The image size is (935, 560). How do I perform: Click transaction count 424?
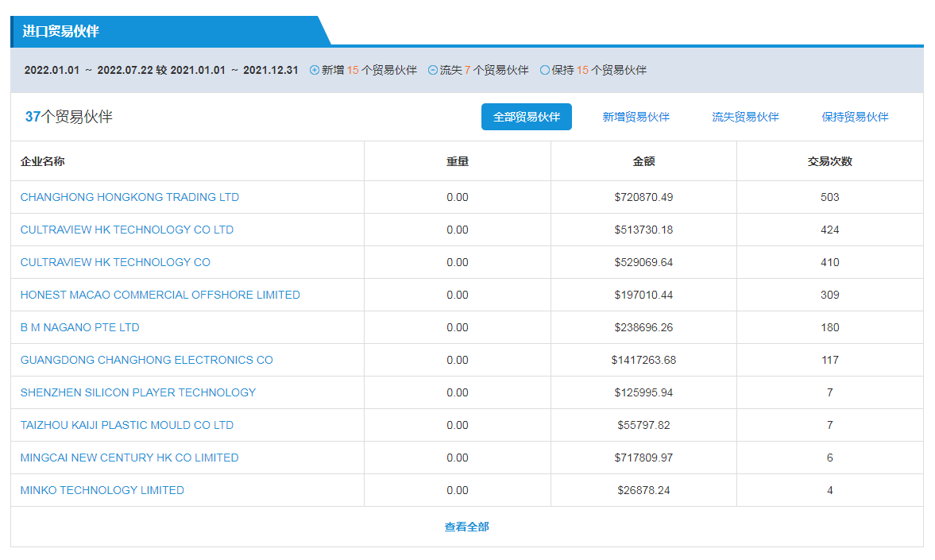click(x=830, y=230)
